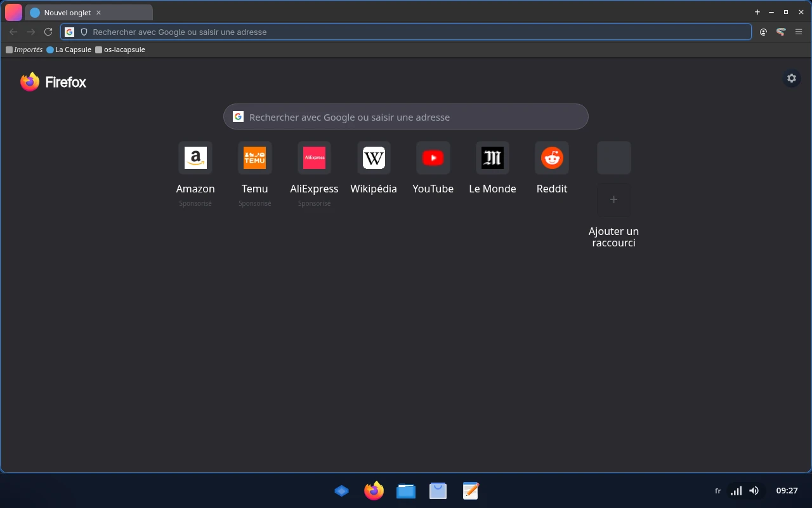Click the shield tracking protection icon
Viewport: 812px width, 508px height.
coord(84,32)
